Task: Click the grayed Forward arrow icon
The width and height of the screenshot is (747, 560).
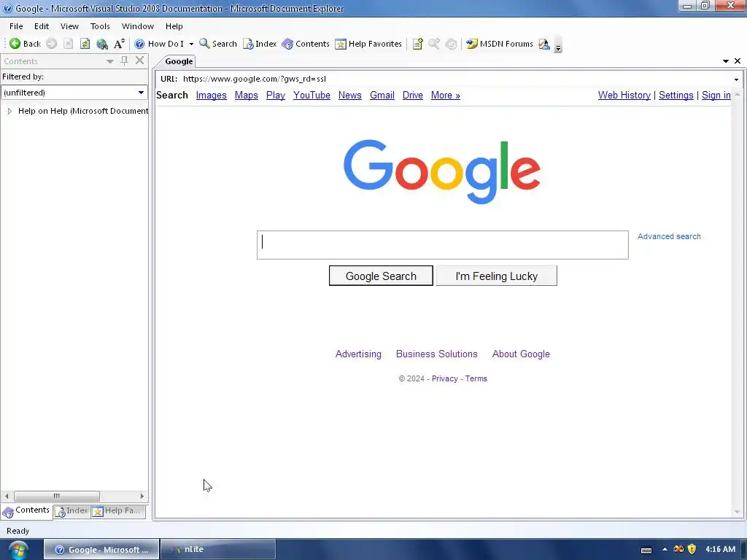Action: point(52,44)
